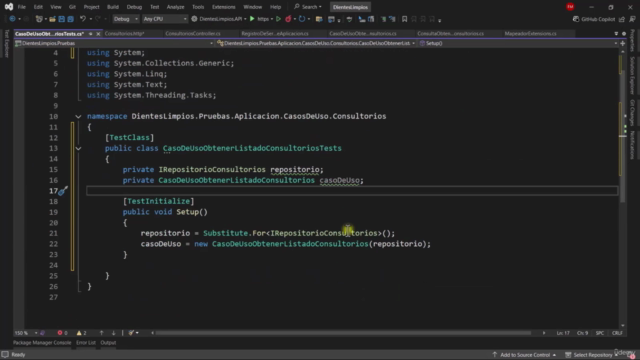Click Start Without Debugging outline play icon
The image size is (640, 360).
(278, 19)
